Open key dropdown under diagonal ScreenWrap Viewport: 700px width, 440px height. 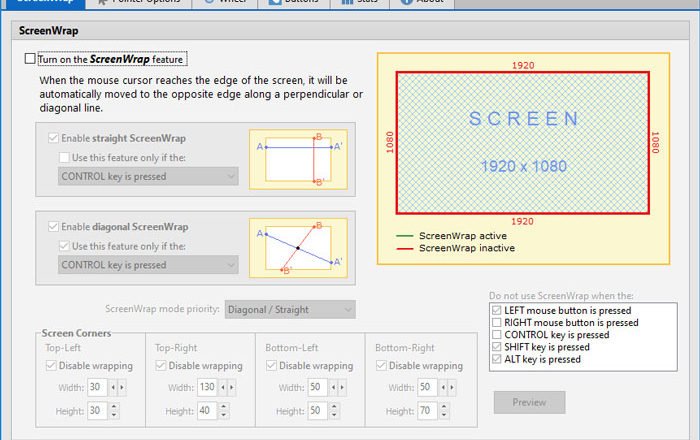coord(148,265)
